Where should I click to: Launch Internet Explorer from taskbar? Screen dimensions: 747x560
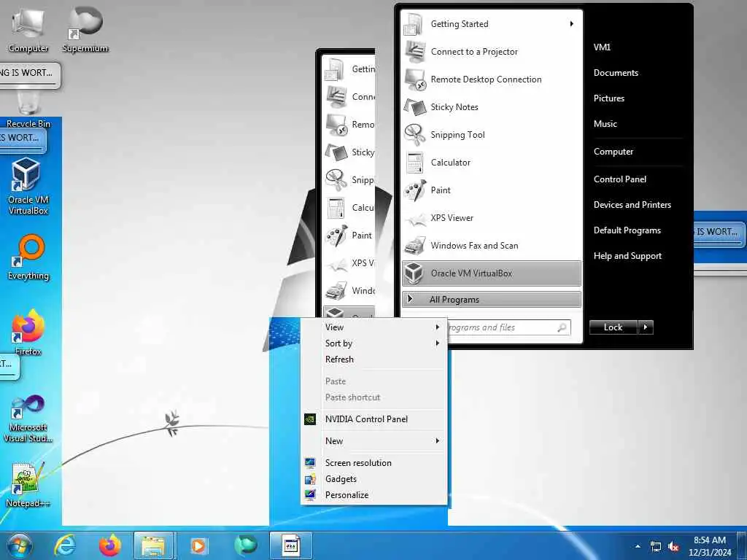(64, 545)
